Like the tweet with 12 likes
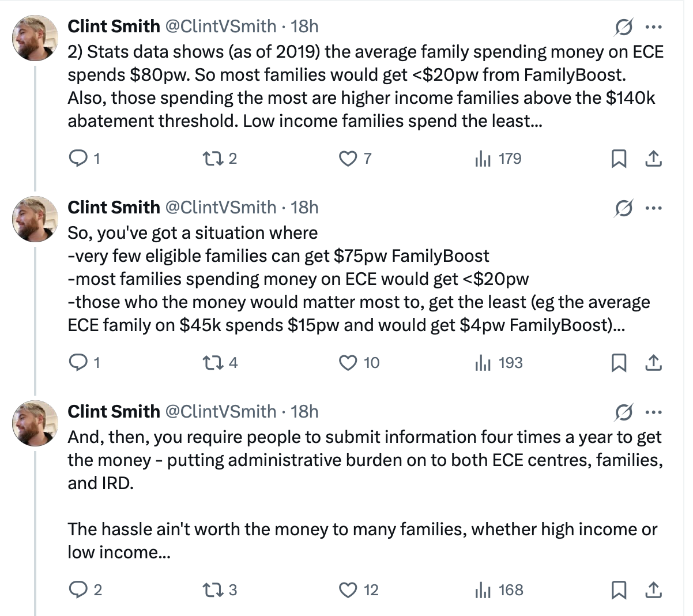This screenshot has width=693, height=616. click(348, 590)
